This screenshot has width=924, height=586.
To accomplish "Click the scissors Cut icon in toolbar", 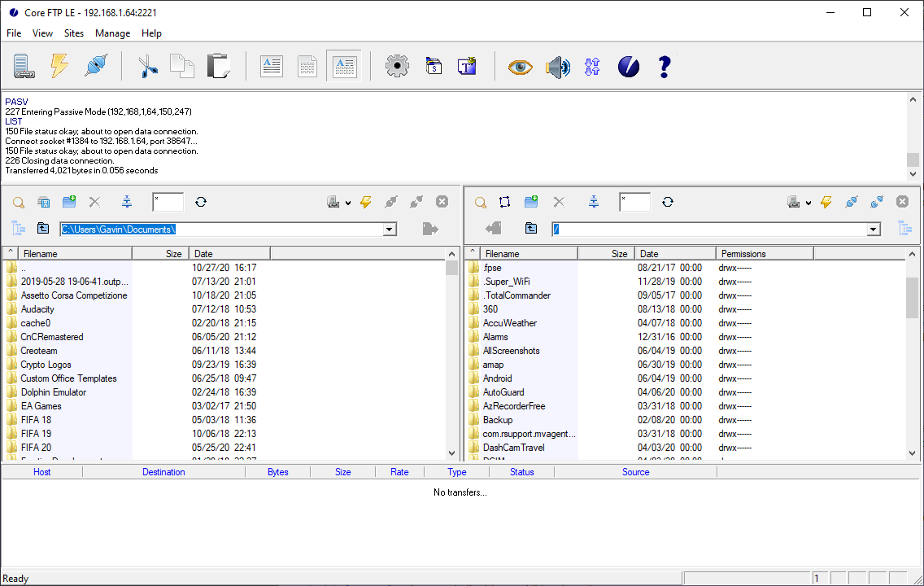I will (x=147, y=66).
